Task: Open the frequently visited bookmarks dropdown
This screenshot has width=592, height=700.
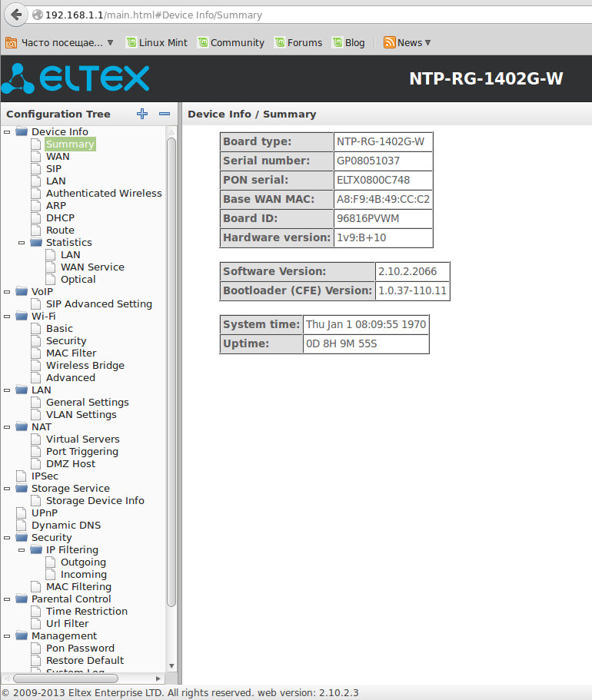Action: [x=59, y=42]
